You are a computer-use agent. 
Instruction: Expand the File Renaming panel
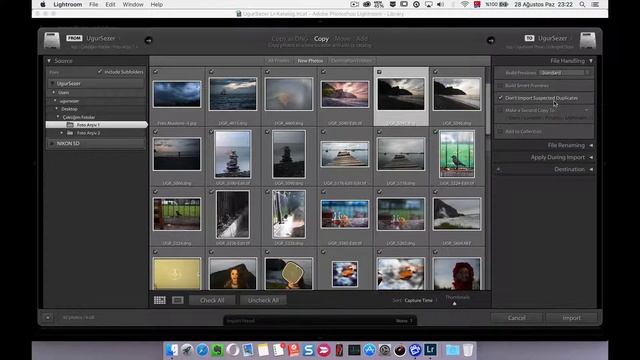click(x=591, y=145)
